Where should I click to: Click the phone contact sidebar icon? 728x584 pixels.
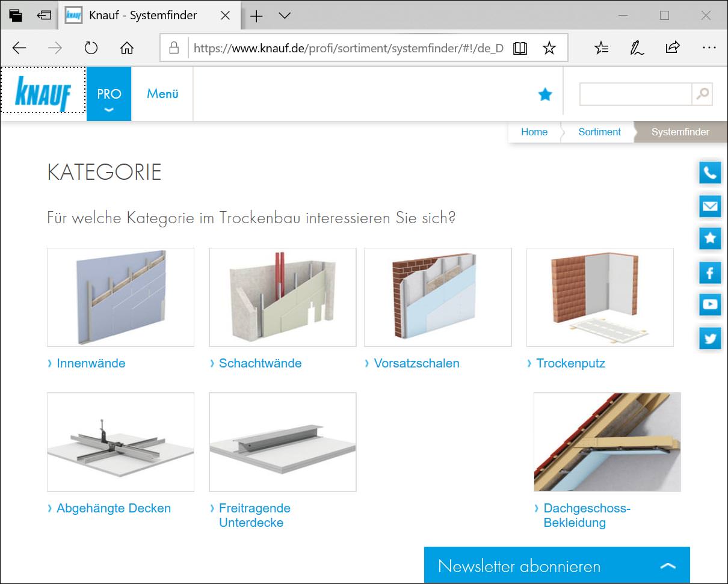(711, 173)
